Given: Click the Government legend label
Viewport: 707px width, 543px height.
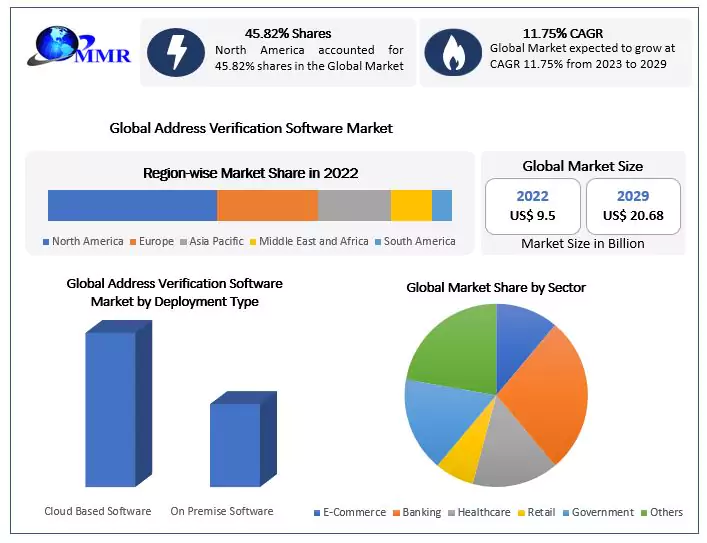Looking at the screenshot, I should pos(602,513).
